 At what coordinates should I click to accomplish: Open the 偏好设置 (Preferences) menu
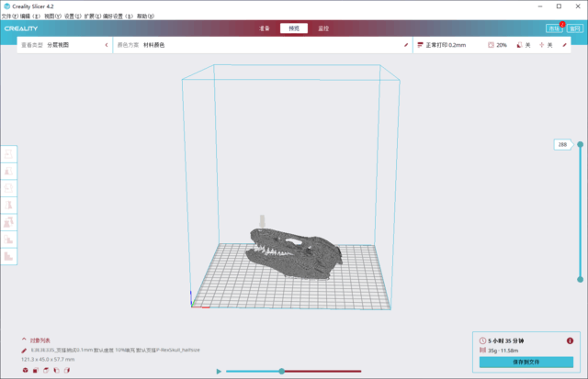pyautogui.click(x=118, y=17)
